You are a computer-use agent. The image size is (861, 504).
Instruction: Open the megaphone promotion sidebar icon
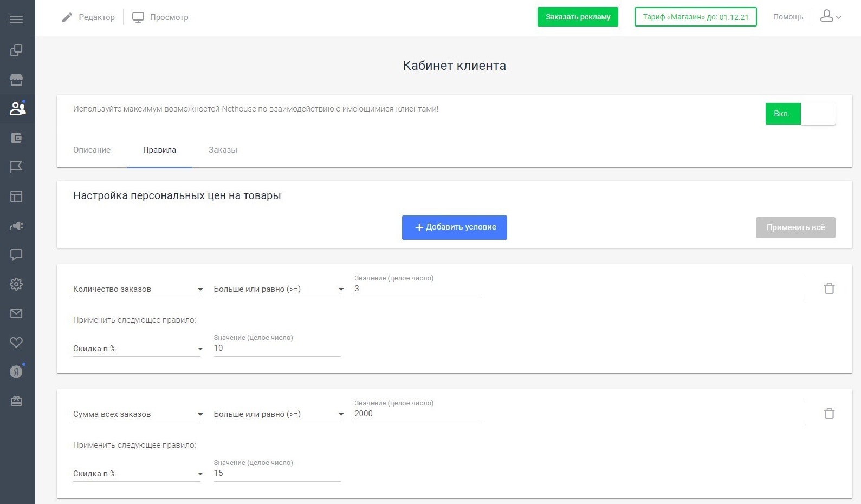point(16,226)
